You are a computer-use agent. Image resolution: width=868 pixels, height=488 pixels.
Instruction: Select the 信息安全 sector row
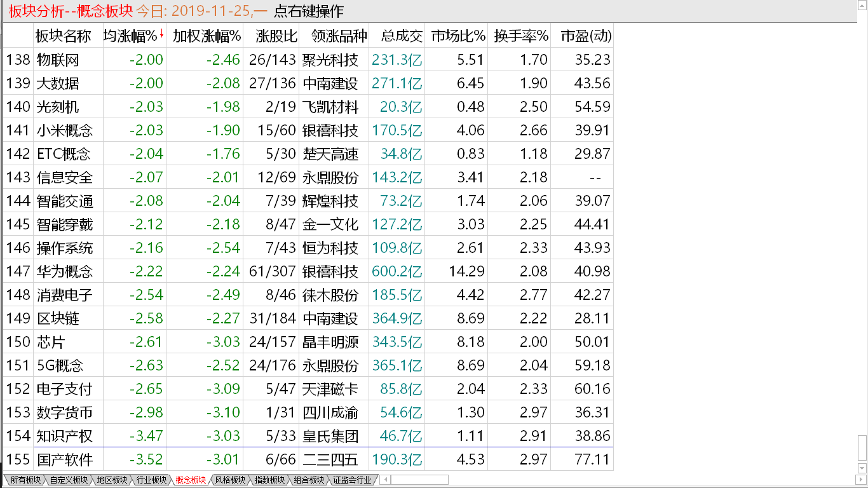point(308,177)
